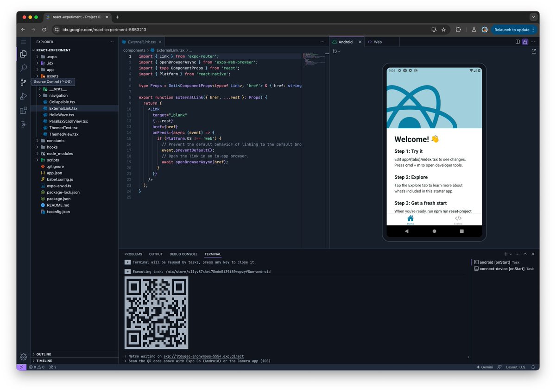The width and height of the screenshot is (556, 392).
Task: Open the Search view in the activity bar
Action: (23, 68)
